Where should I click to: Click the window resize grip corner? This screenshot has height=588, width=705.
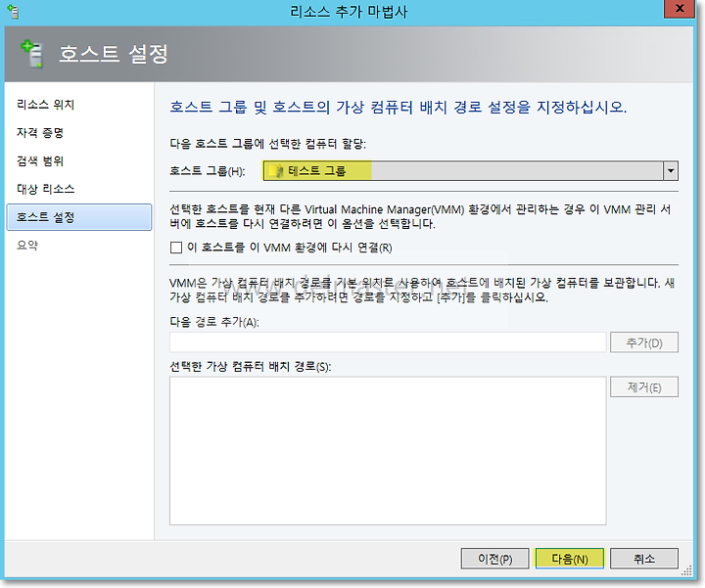coord(686,570)
